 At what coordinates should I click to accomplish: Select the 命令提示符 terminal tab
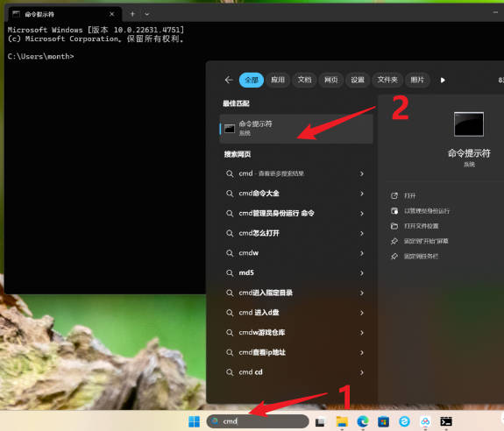(64, 14)
